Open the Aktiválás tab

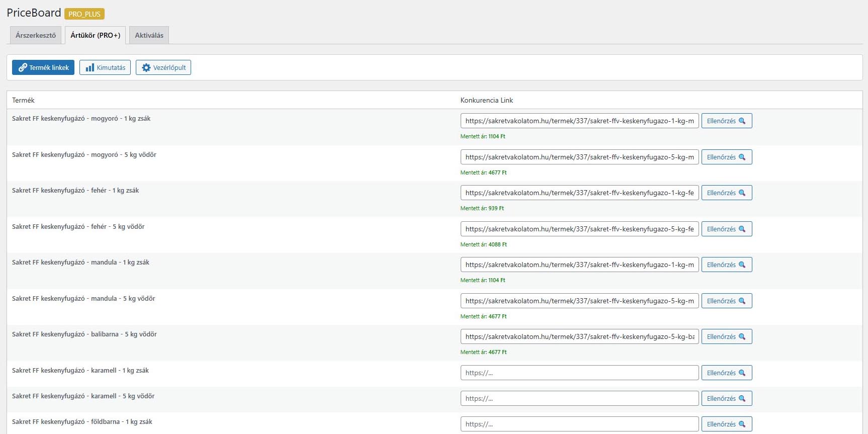[149, 35]
